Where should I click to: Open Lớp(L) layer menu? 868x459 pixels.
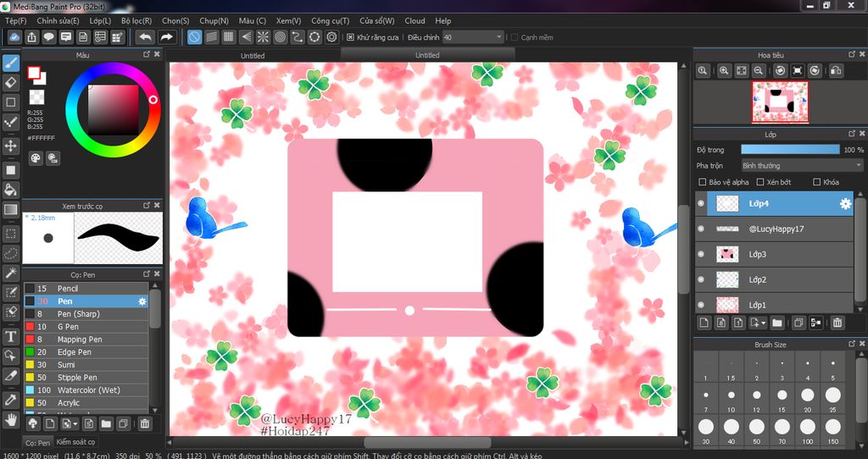pos(100,21)
